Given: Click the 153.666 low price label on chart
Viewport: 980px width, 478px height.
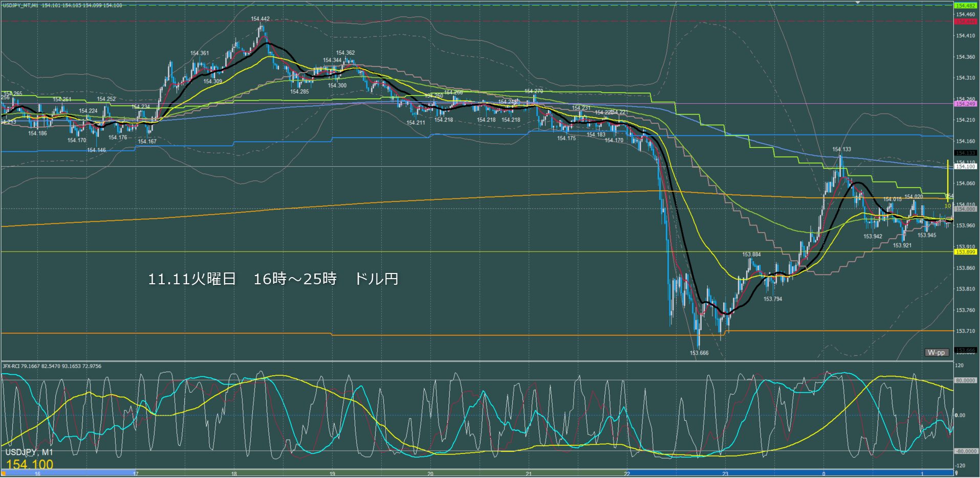Looking at the screenshot, I should click(x=699, y=353).
